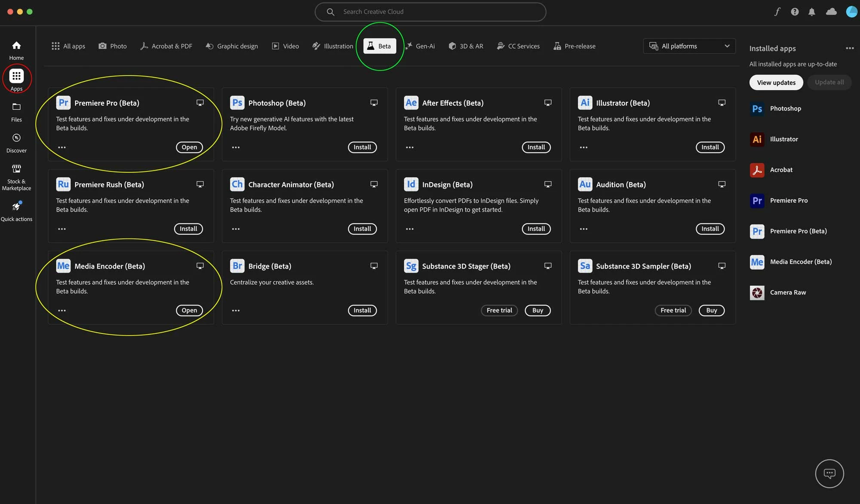
Task: Click the View updates button
Action: [x=776, y=82]
